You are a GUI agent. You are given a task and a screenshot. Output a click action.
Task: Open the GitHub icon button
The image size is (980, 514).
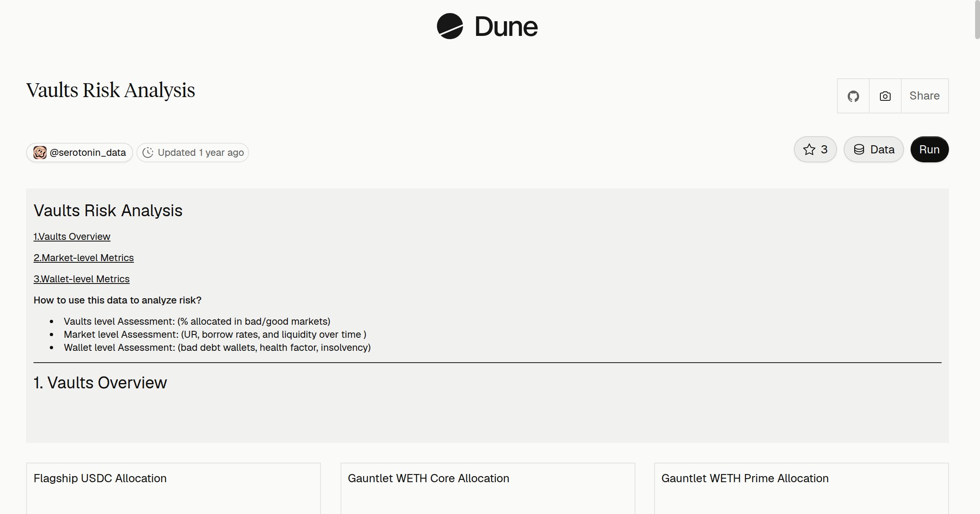(x=853, y=96)
